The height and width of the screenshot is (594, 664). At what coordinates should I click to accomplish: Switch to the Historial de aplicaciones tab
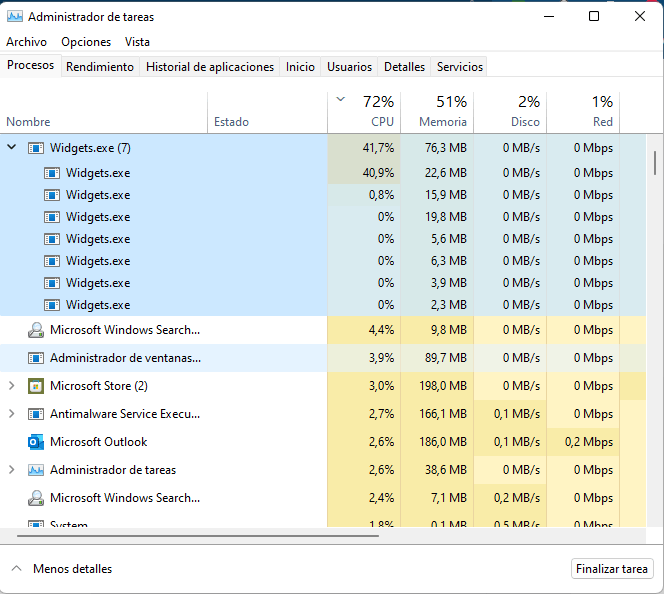(x=210, y=67)
